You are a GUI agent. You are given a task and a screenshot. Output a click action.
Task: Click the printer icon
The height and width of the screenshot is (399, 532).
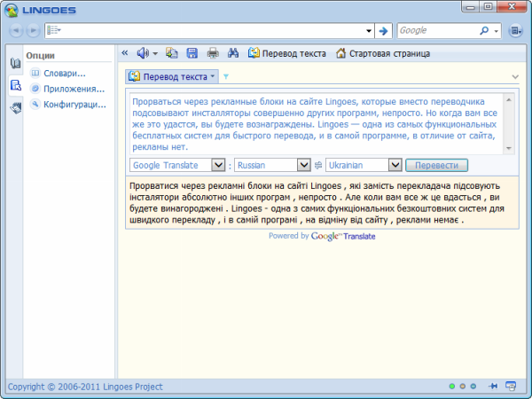pyautogui.click(x=213, y=53)
